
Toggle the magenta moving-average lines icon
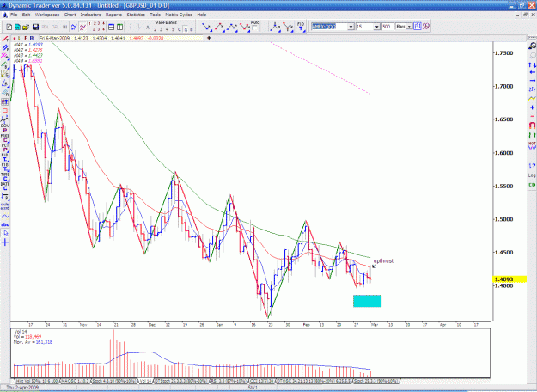tap(82, 27)
